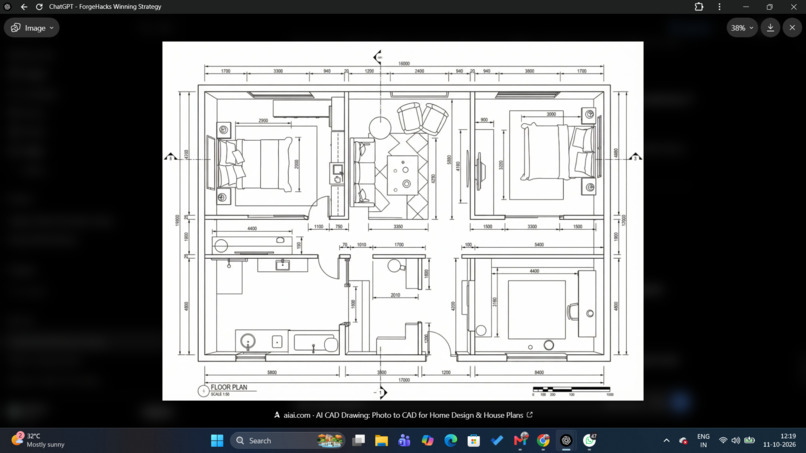Open File Explorer from the taskbar
The image size is (806, 453).
pos(381,441)
